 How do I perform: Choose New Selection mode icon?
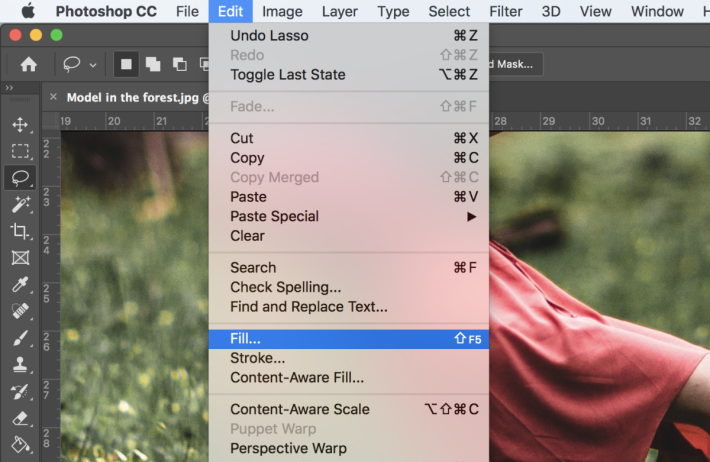(126, 64)
